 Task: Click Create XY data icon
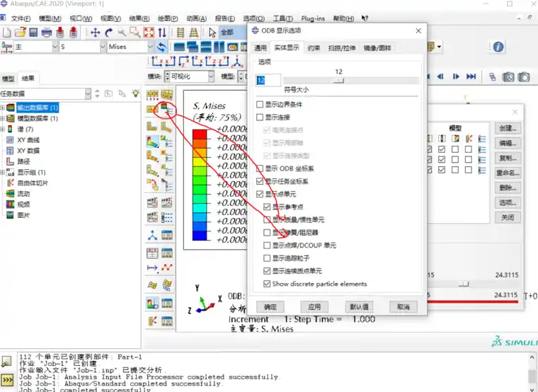(x=152, y=253)
